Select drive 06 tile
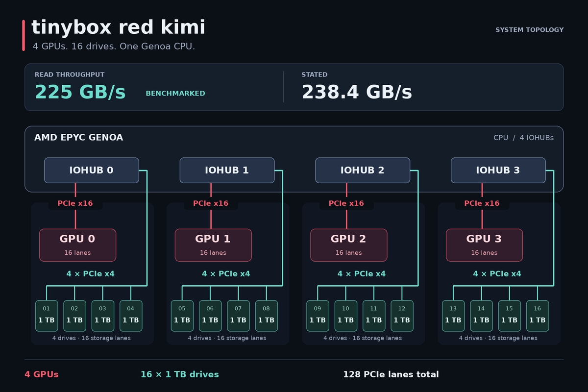The image size is (588, 392). click(x=210, y=316)
